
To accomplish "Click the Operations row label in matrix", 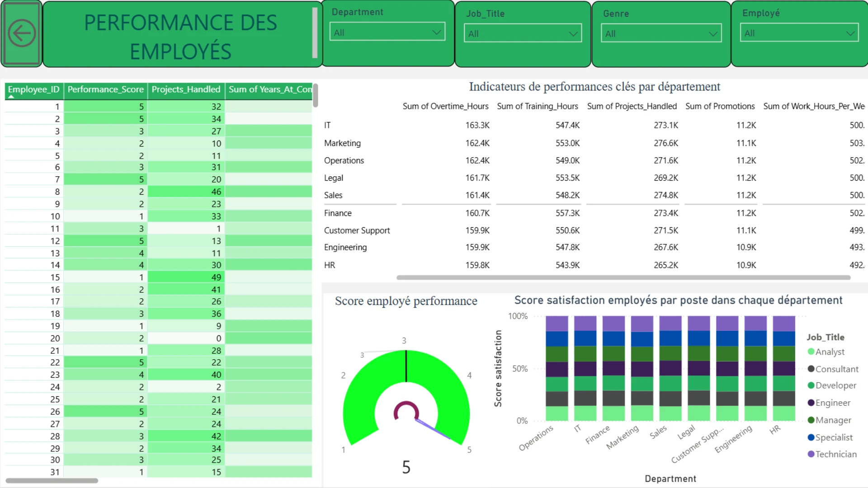I will pyautogui.click(x=344, y=160).
